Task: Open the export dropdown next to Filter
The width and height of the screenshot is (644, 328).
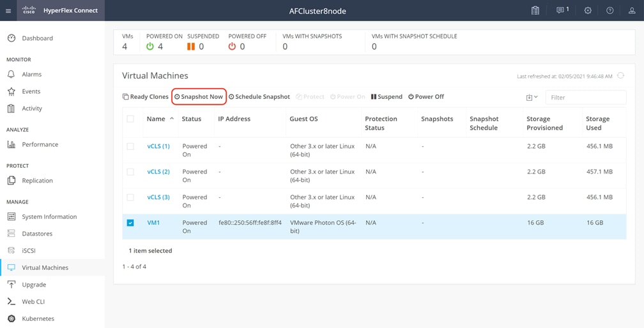Action: click(532, 97)
